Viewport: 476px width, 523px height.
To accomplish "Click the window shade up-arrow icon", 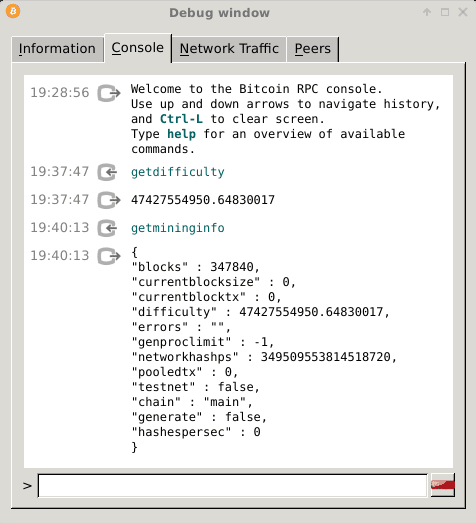I will [x=427, y=12].
